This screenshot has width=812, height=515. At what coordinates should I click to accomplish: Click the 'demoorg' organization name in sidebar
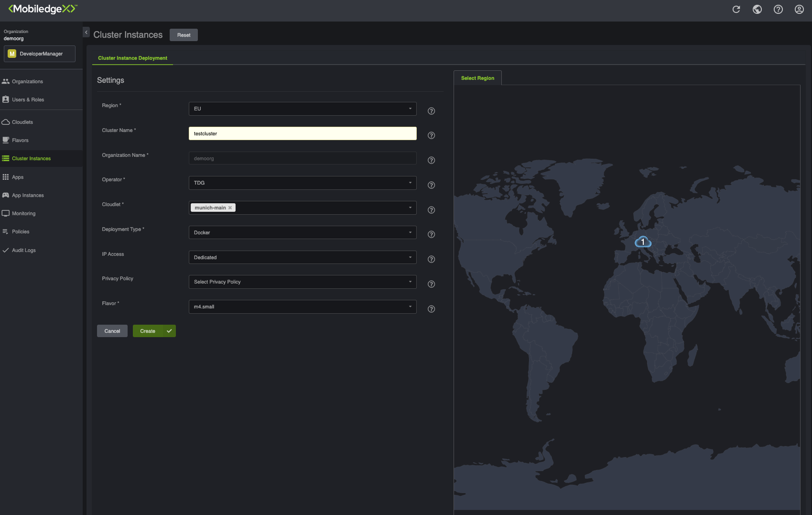13,38
